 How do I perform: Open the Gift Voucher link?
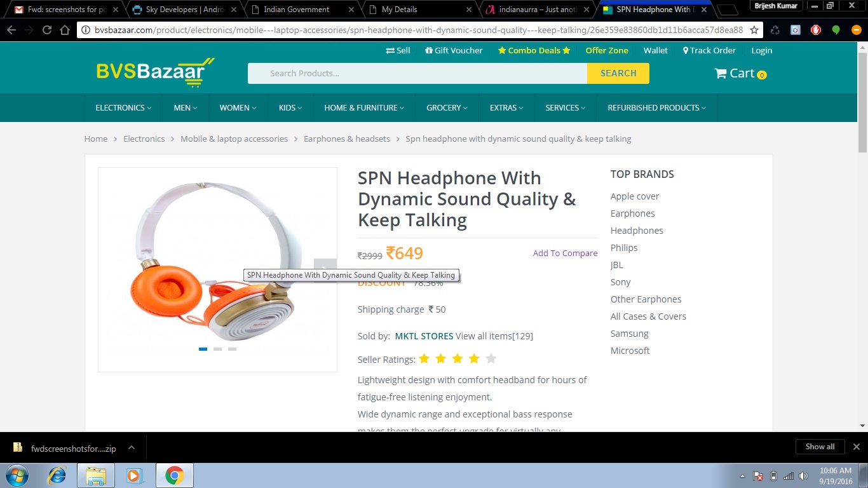(x=454, y=50)
